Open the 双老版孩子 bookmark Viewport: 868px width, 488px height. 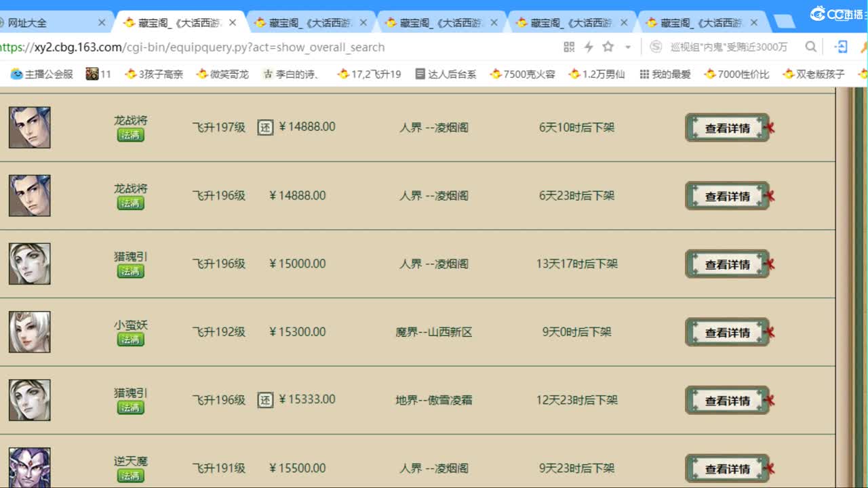coord(814,74)
